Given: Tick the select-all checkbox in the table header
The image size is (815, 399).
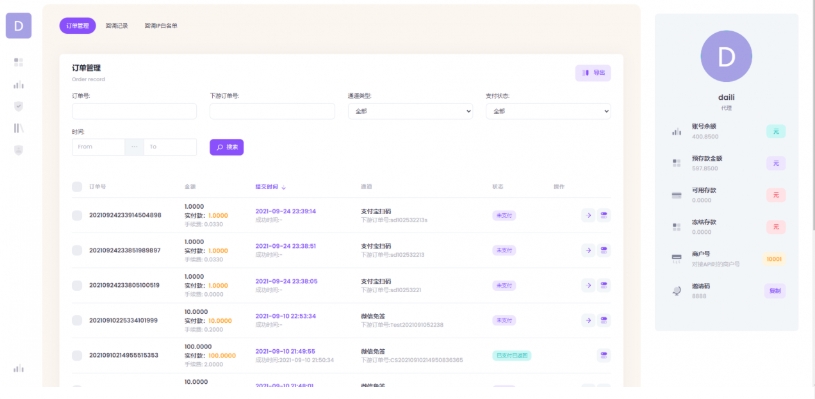Looking at the screenshot, I should [x=77, y=187].
